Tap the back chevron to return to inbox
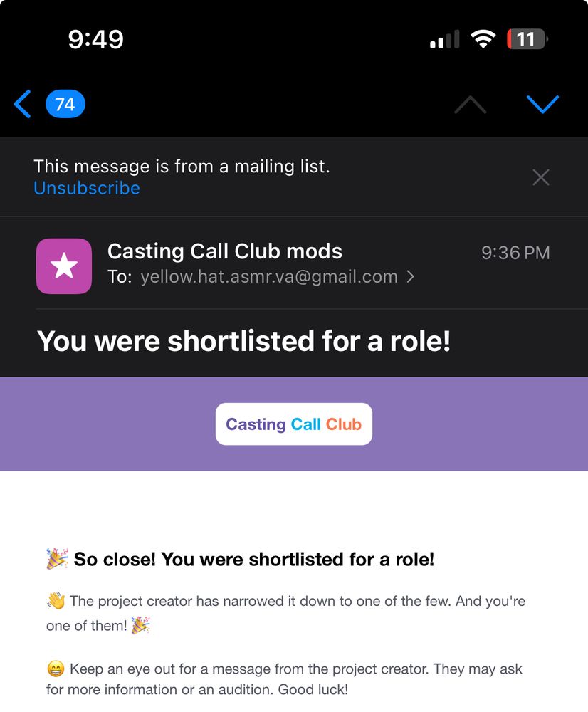Screen dimensions: 588x712 point(23,105)
